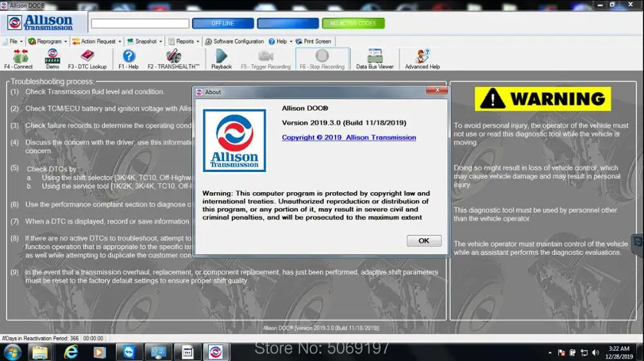Click the network tray icon
The image size is (644, 361).
coord(584,353)
